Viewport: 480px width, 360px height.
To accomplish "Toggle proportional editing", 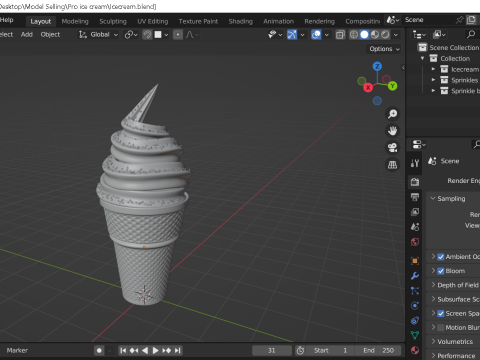I will coord(178,35).
